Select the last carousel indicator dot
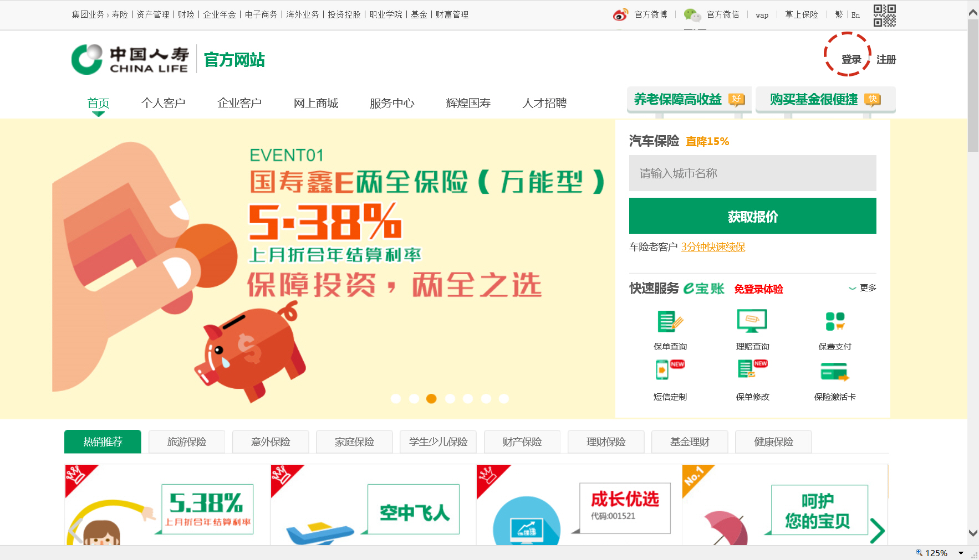Screen dimensions: 979x560 [x=504, y=398]
